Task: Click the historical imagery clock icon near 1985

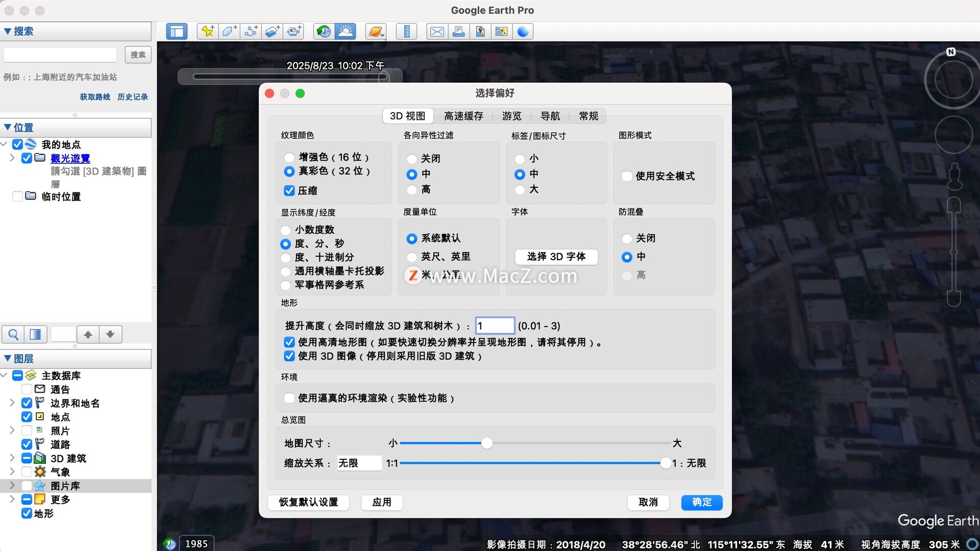Action: coord(170,544)
